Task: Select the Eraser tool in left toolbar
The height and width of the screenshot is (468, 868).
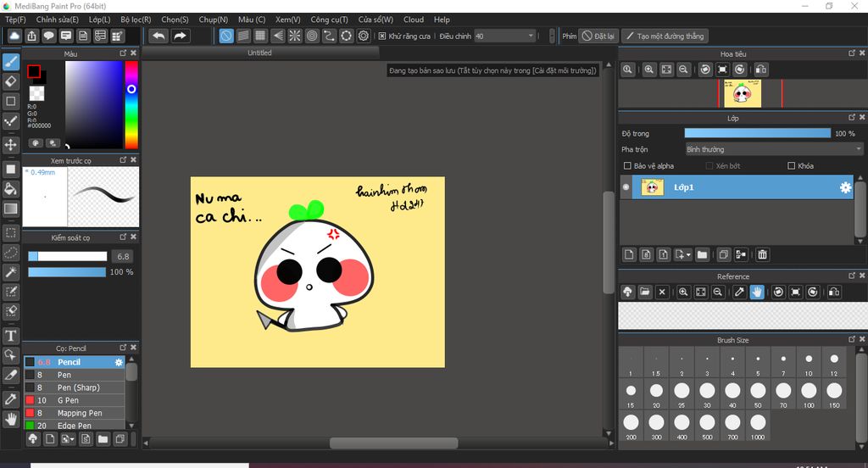Action: [11, 81]
